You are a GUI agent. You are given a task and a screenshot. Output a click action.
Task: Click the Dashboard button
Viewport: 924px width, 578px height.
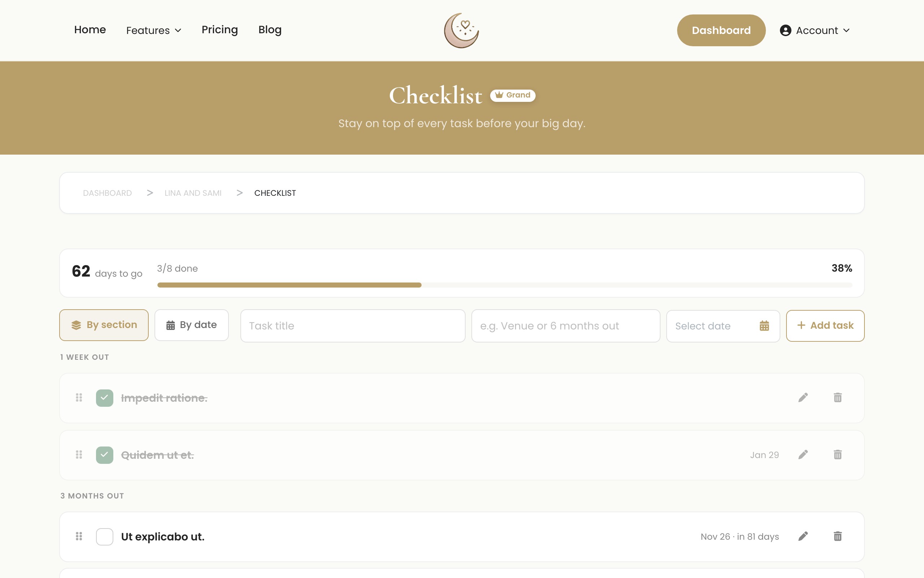click(721, 30)
